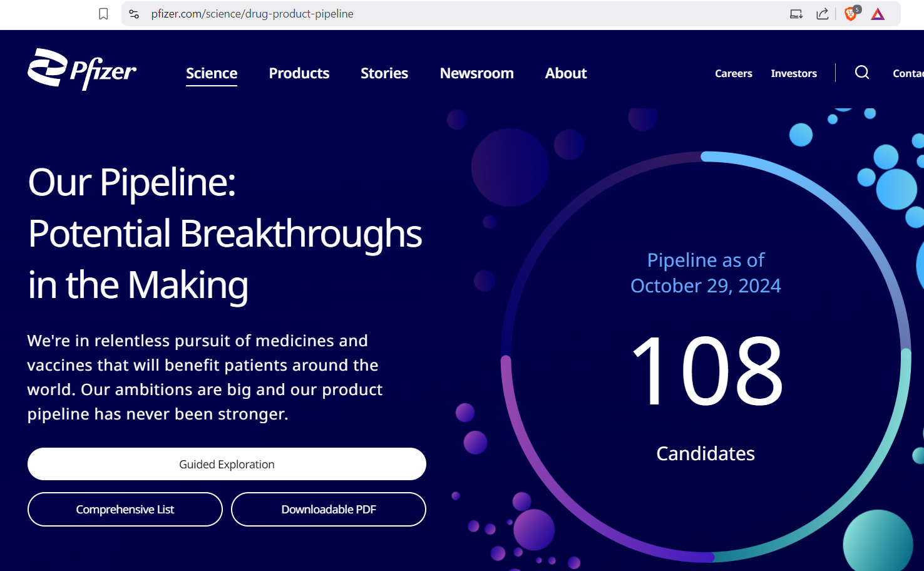The image size is (924, 571).
Task: Open the Investors link
Action: (x=794, y=73)
